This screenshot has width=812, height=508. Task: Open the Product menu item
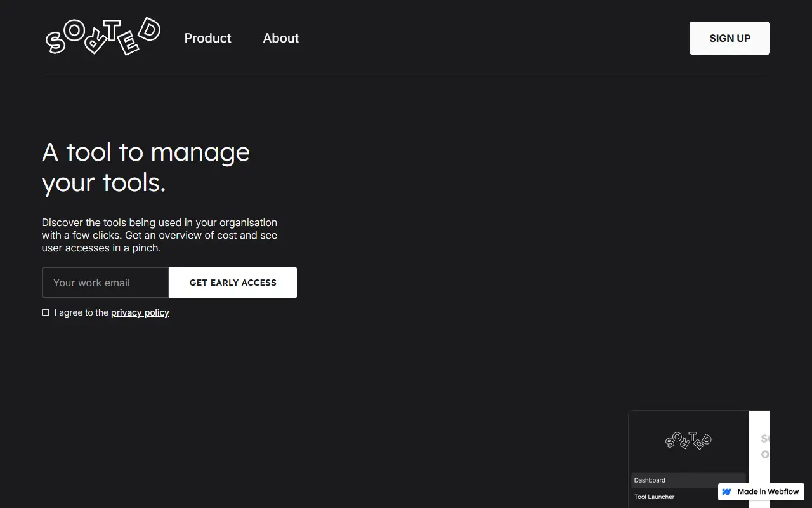point(207,38)
